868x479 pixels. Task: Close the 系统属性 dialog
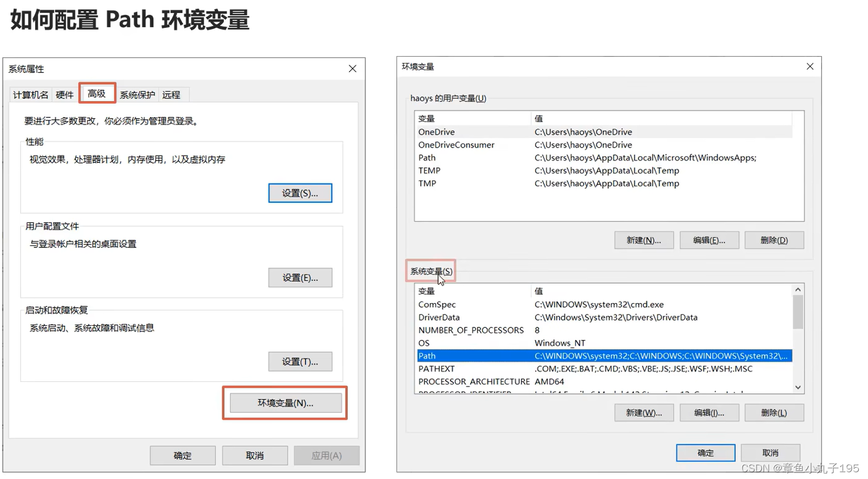[x=352, y=69]
